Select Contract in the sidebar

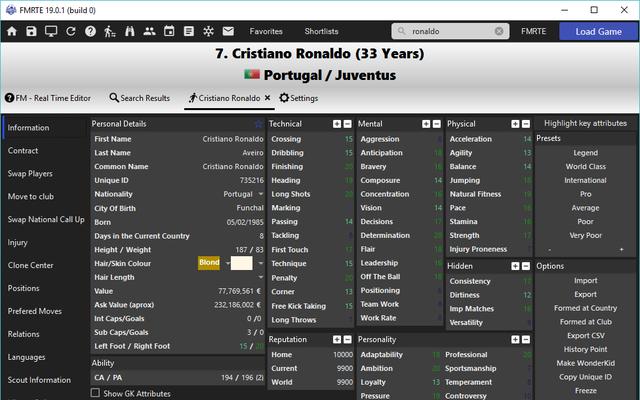click(23, 151)
